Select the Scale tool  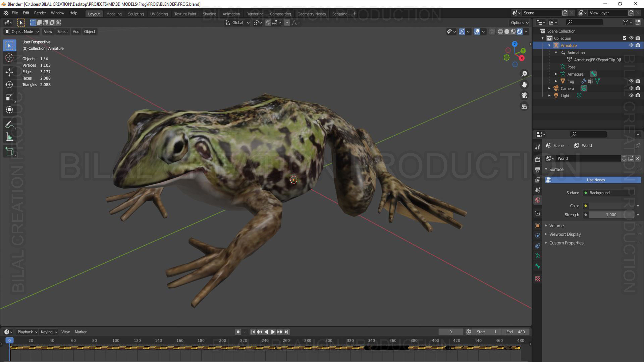(10, 97)
